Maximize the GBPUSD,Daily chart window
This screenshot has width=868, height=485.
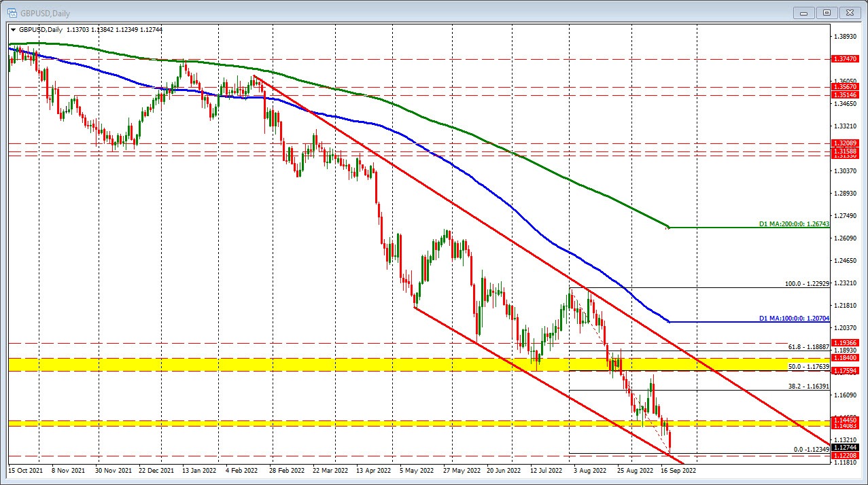827,12
